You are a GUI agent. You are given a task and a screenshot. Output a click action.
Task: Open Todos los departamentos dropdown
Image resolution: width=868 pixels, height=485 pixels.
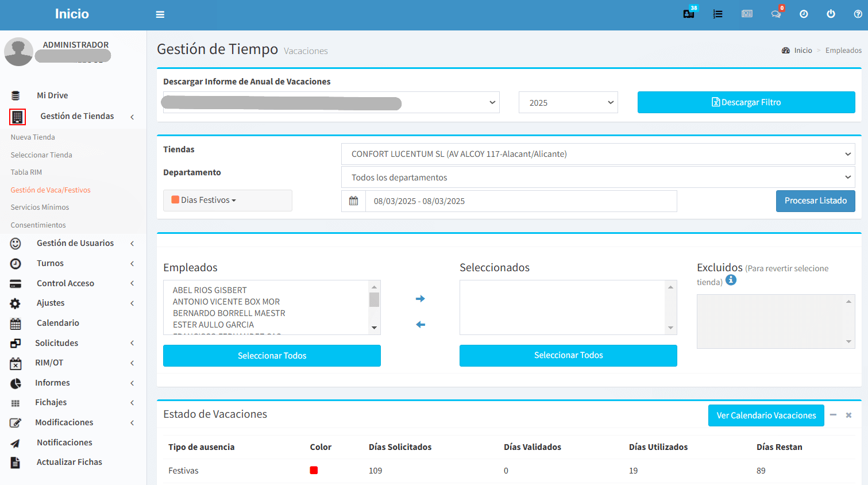597,178
